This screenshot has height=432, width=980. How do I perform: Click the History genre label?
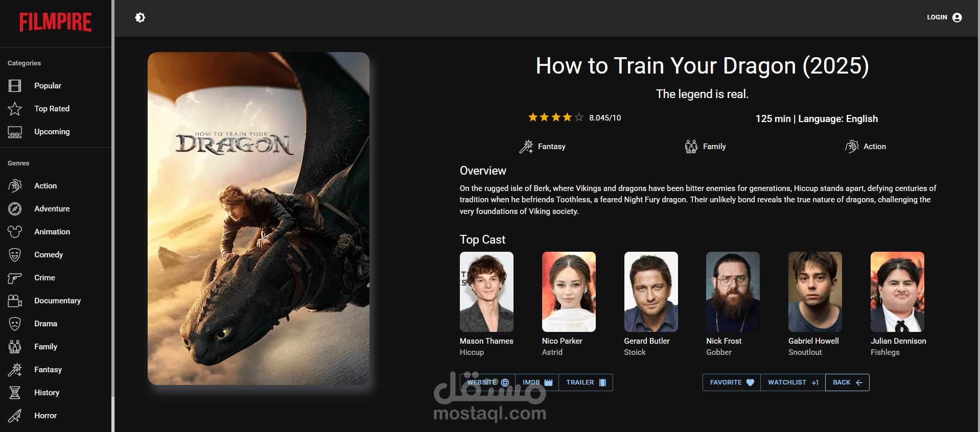tap(46, 393)
